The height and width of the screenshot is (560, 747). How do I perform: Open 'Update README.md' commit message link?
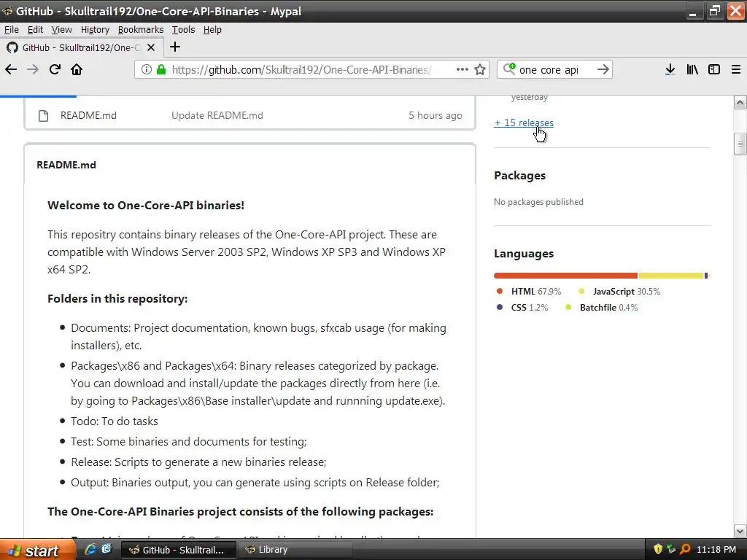[x=217, y=116]
